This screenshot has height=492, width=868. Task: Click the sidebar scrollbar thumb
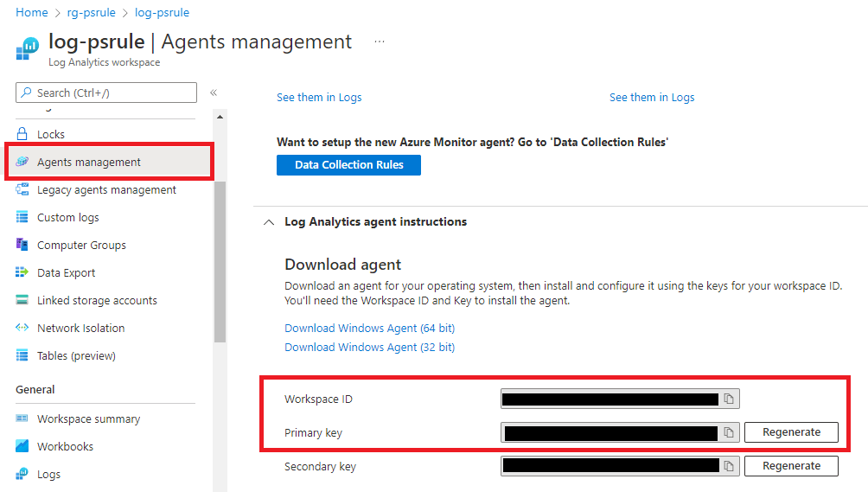click(220, 262)
